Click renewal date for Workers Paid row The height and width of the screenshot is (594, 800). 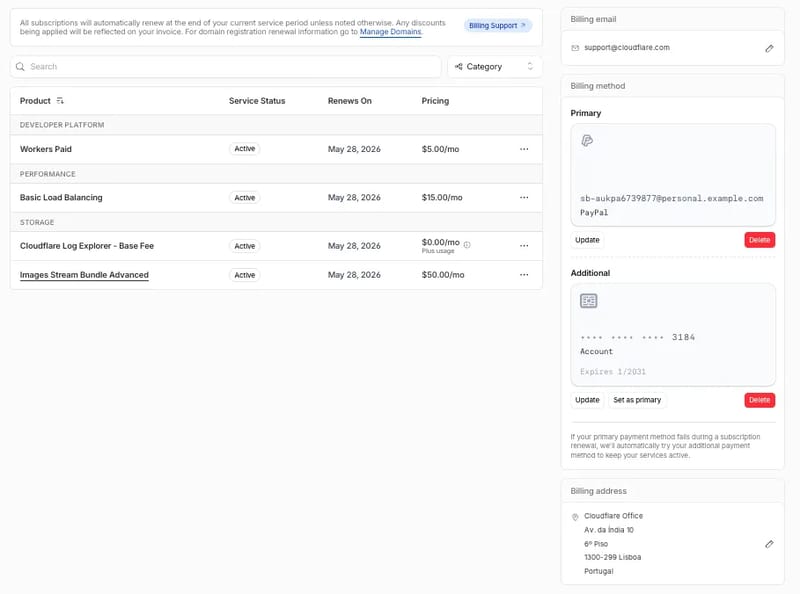tap(354, 149)
